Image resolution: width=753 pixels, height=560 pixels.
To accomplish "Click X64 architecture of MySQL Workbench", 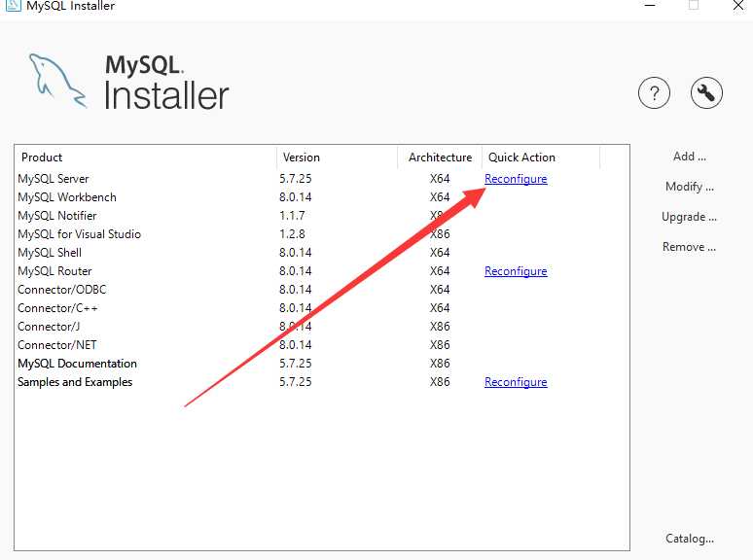I will pyautogui.click(x=440, y=197).
